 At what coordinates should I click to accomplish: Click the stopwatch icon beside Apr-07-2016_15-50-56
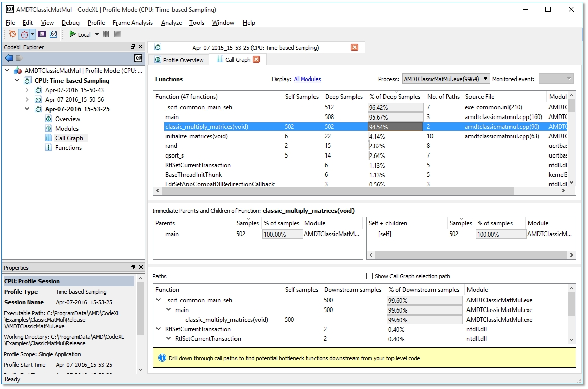(38, 100)
